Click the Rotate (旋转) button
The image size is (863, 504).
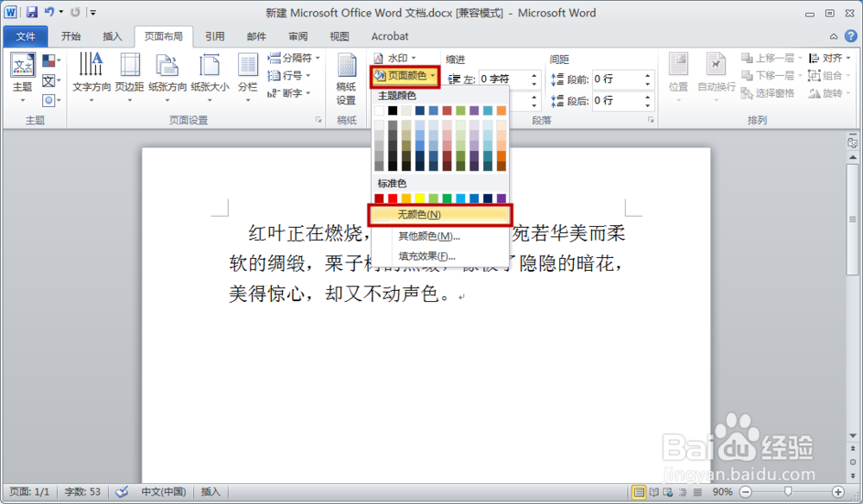tap(829, 93)
